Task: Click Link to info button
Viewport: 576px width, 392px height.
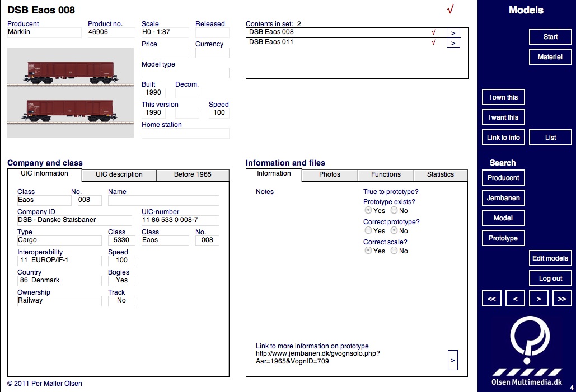Action: (x=503, y=138)
